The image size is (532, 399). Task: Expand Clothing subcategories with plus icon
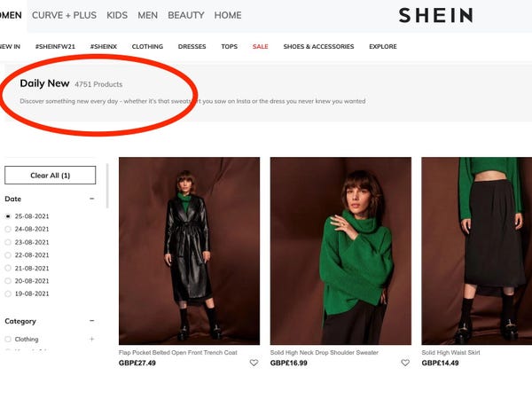point(91,339)
